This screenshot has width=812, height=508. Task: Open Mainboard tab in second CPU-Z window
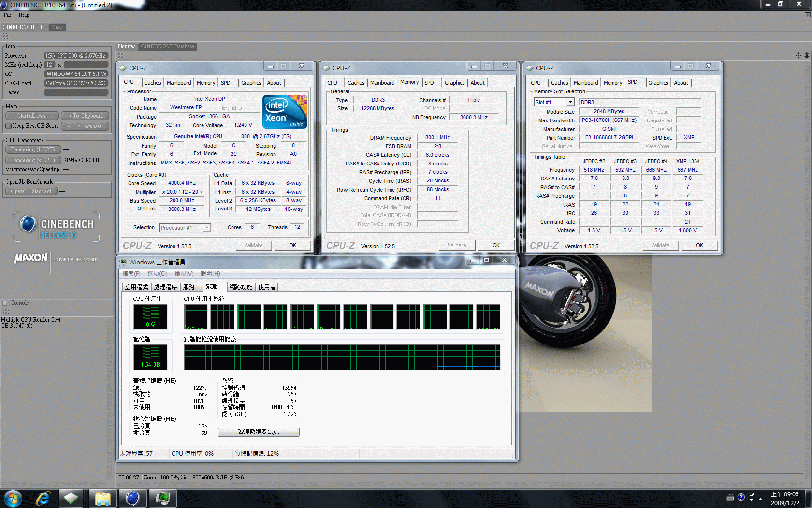tap(382, 83)
